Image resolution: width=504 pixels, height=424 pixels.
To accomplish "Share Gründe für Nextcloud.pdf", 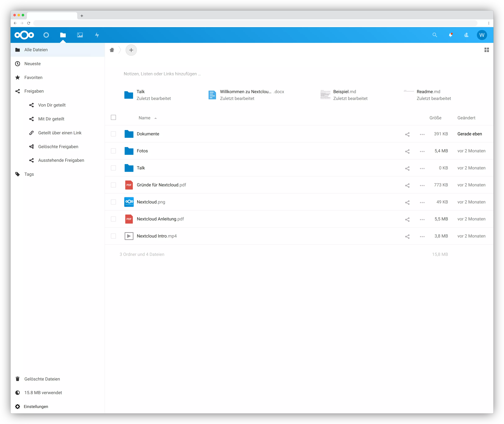I will click(407, 185).
